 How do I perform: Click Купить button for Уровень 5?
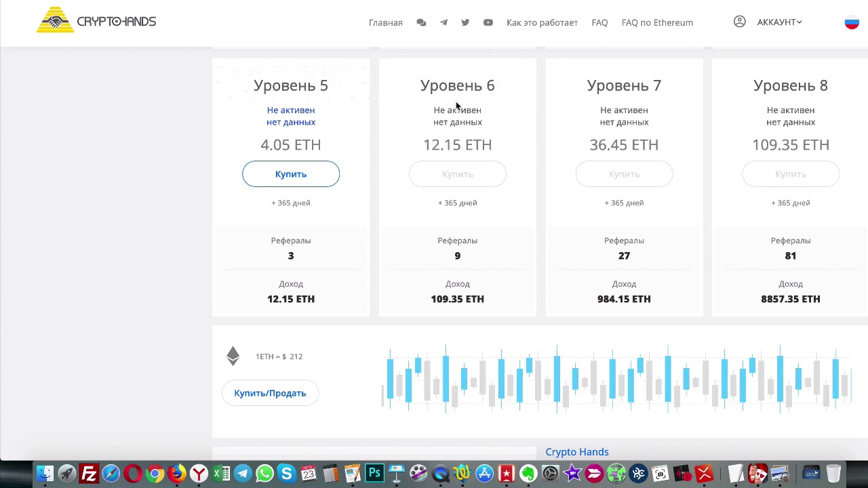(x=291, y=174)
